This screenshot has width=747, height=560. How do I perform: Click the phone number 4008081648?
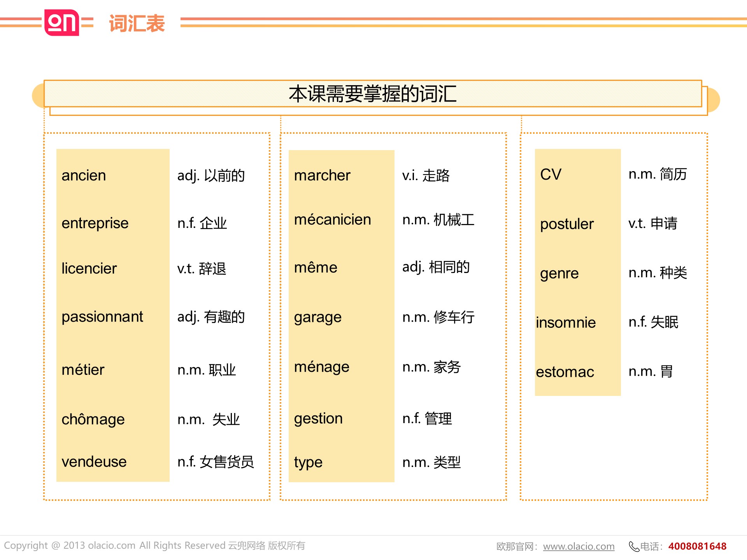click(697, 546)
